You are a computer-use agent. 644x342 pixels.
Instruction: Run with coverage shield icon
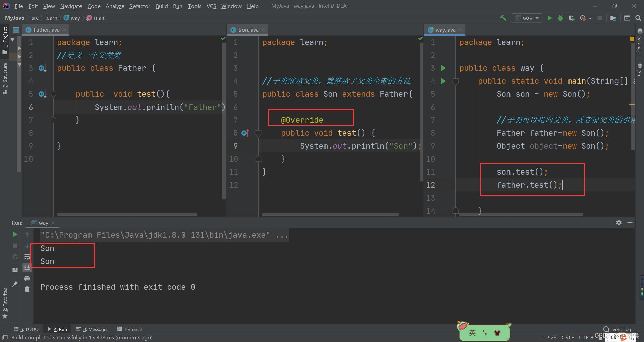[x=572, y=18]
